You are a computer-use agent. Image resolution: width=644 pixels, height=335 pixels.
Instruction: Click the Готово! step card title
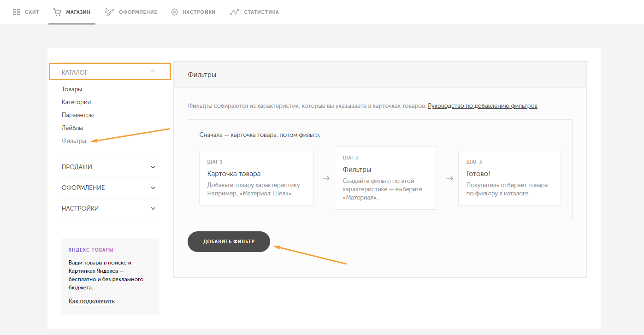point(479,174)
